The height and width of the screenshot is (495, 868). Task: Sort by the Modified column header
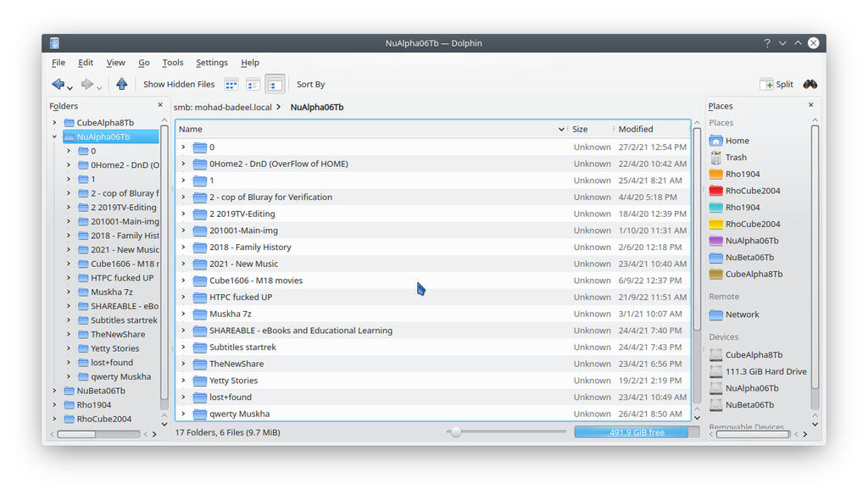pyautogui.click(x=652, y=129)
